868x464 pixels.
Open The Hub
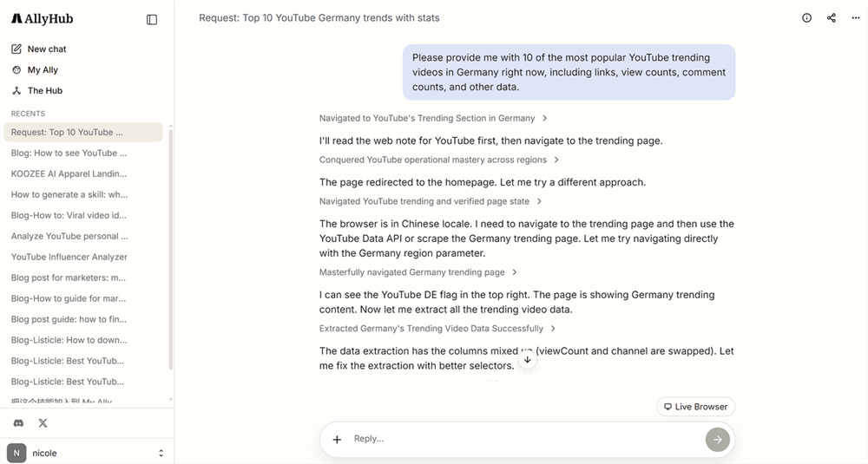tap(45, 91)
